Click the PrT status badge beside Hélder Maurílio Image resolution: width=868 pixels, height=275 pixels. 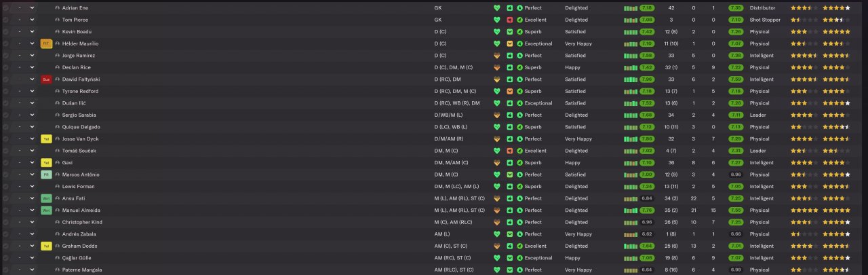(46, 43)
